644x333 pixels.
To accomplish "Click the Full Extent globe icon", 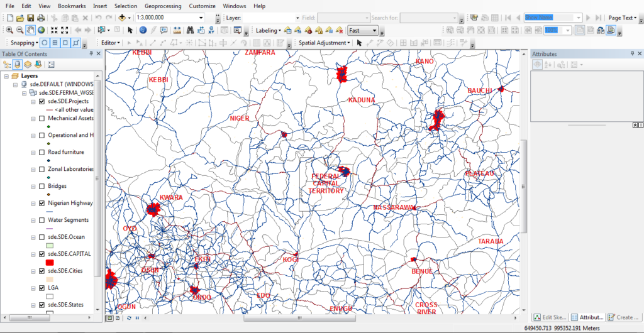I will [42, 30].
